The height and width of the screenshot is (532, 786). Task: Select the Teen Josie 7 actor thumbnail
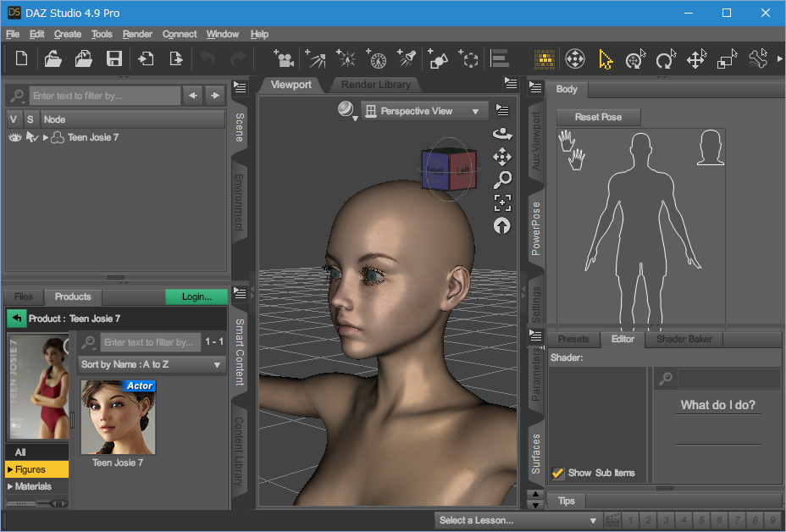click(x=118, y=417)
